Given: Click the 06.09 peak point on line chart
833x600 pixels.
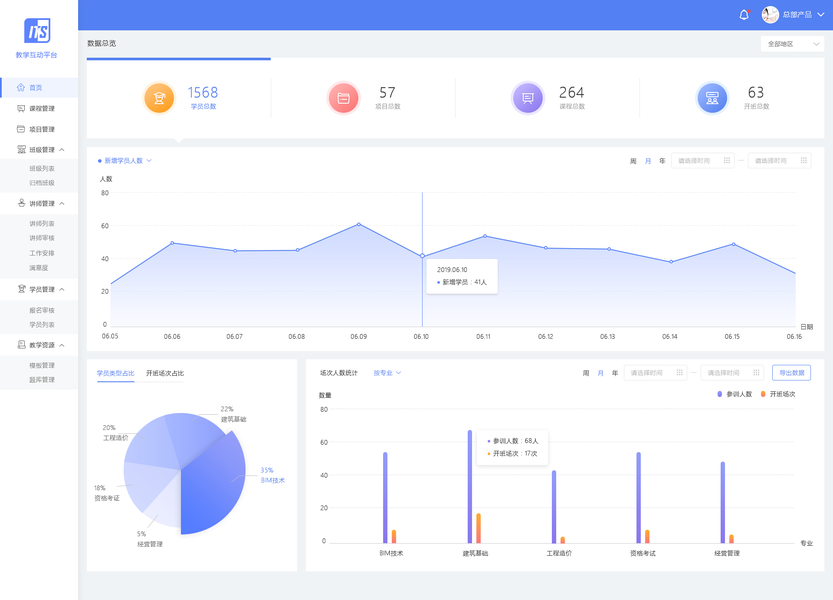Looking at the screenshot, I should click(x=359, y=224).
